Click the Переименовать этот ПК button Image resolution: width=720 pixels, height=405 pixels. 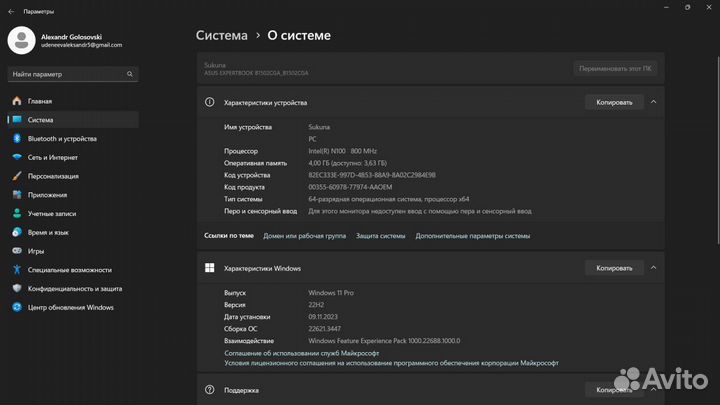(615, 68)
